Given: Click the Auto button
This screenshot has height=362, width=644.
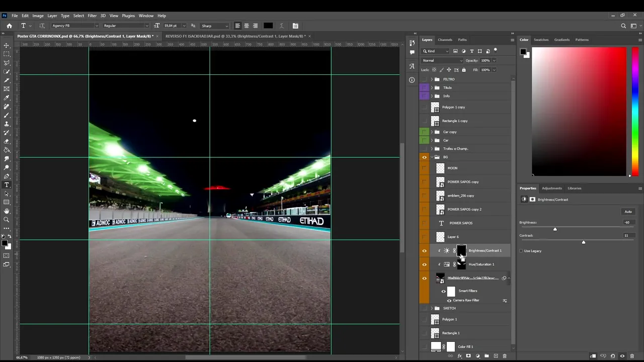Looking at the screenshot, I should 628,212.
